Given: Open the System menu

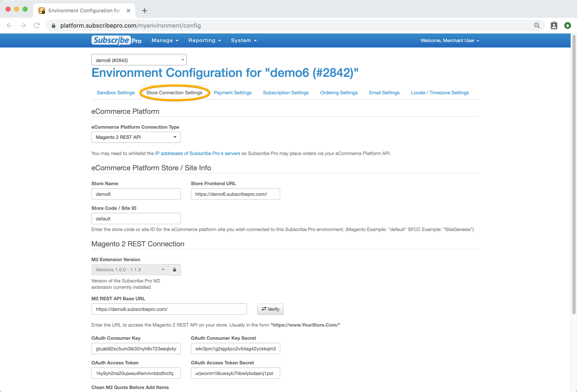Looking at the screenshot, I should tap(244, 40).
